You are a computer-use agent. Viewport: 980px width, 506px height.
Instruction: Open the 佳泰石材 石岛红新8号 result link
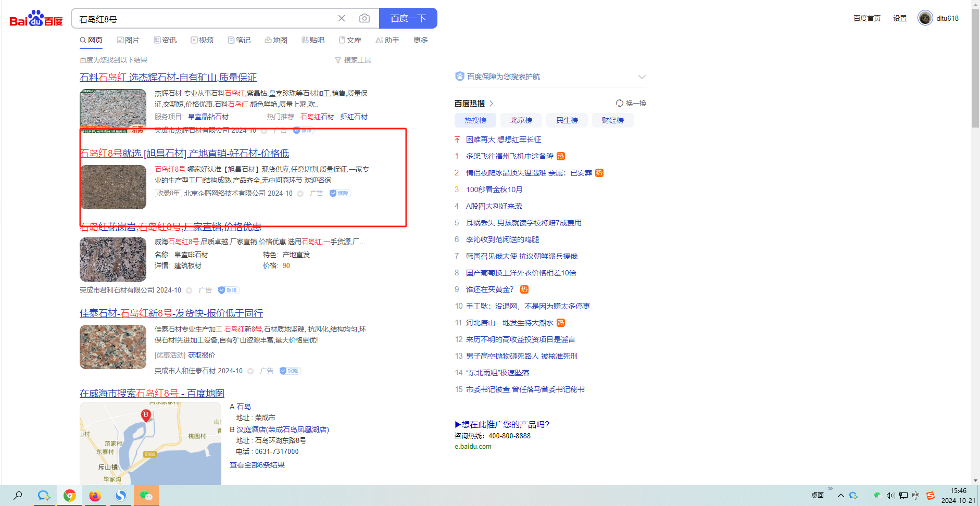point(171,313)
